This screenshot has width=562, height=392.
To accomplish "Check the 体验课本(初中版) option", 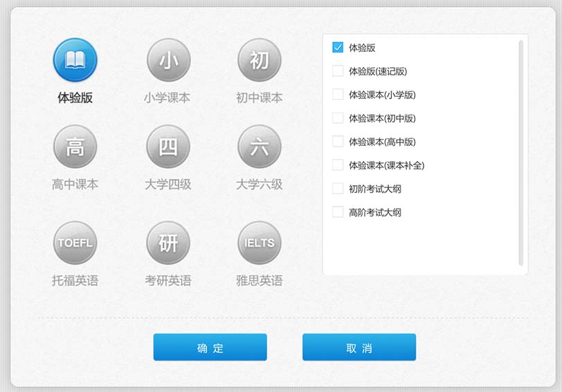I will 338,118.
